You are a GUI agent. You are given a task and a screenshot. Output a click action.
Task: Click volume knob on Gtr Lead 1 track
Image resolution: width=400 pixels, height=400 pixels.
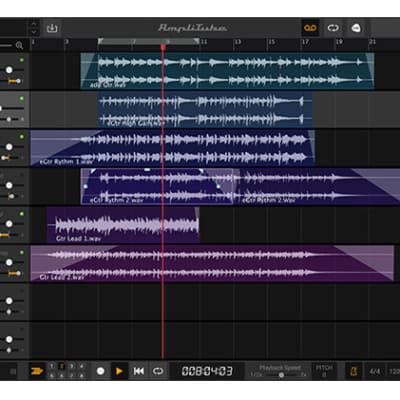point(9,224)
